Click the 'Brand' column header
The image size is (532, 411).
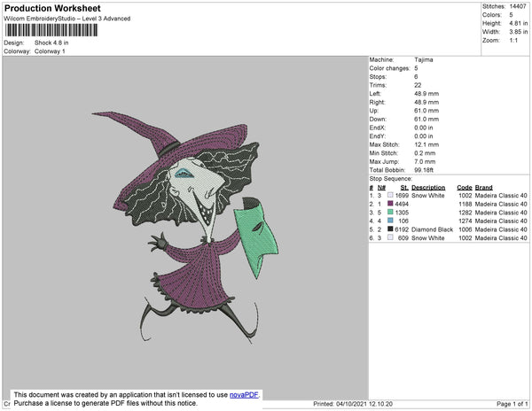tap(484, 188)
